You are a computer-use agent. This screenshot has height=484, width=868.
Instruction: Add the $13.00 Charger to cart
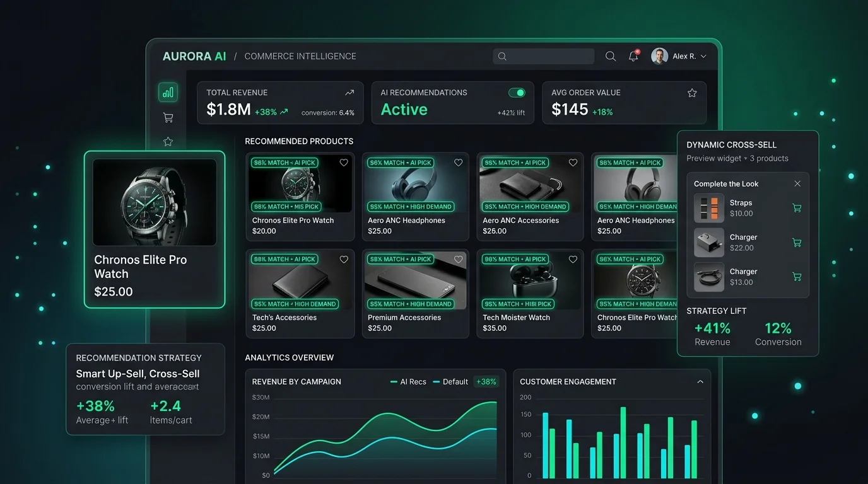coord(797,276)
